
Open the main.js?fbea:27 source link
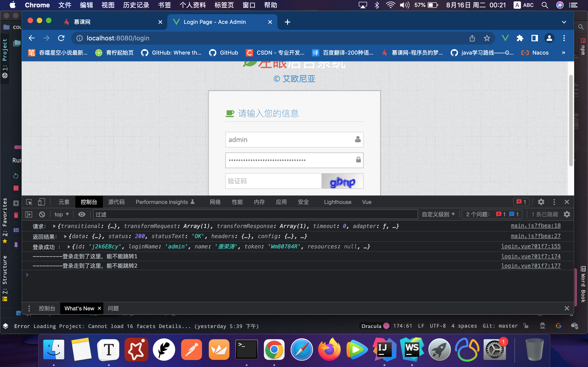(536, 236)
